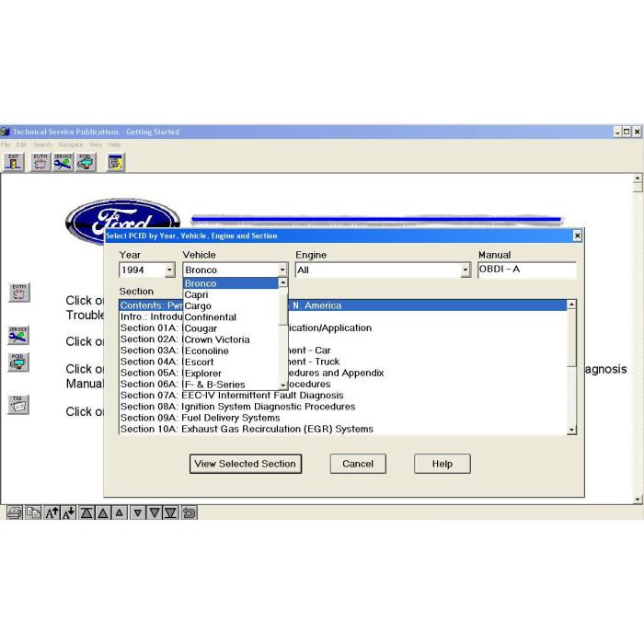The width and height of the screenshot is (644, 644).
Task: Select Econoline in the vehicle list
Action: pos(231,351)
